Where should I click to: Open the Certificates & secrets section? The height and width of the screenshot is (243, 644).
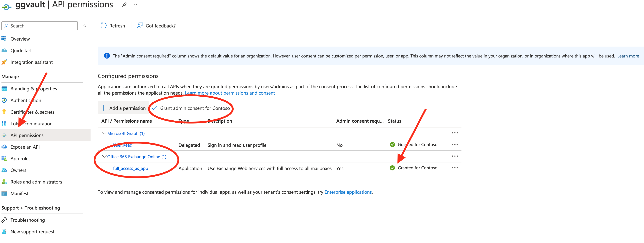32,112
